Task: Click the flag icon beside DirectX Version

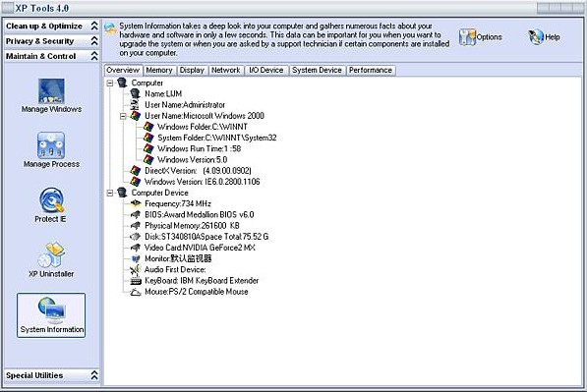Action: 135,171
